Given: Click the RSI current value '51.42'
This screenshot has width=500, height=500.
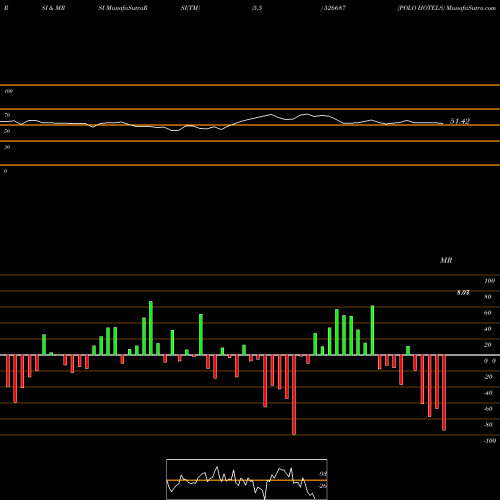Looking at the screenshot, I should 460,121.
